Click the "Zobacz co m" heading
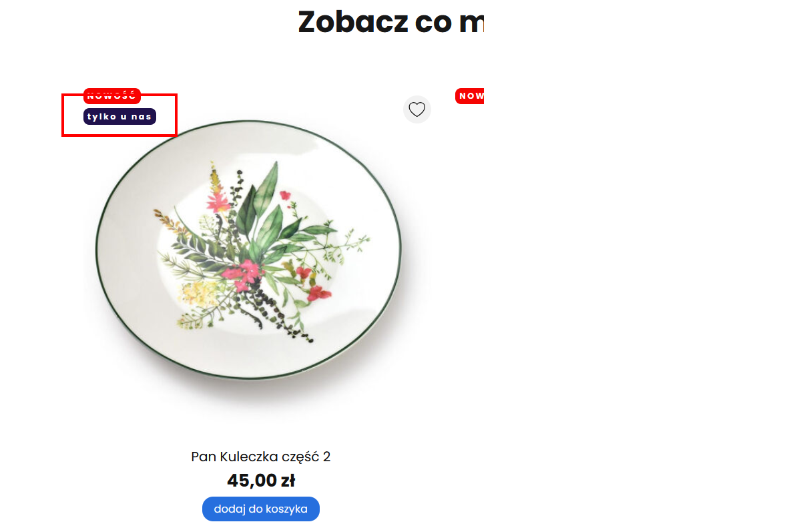 (390, 23)
